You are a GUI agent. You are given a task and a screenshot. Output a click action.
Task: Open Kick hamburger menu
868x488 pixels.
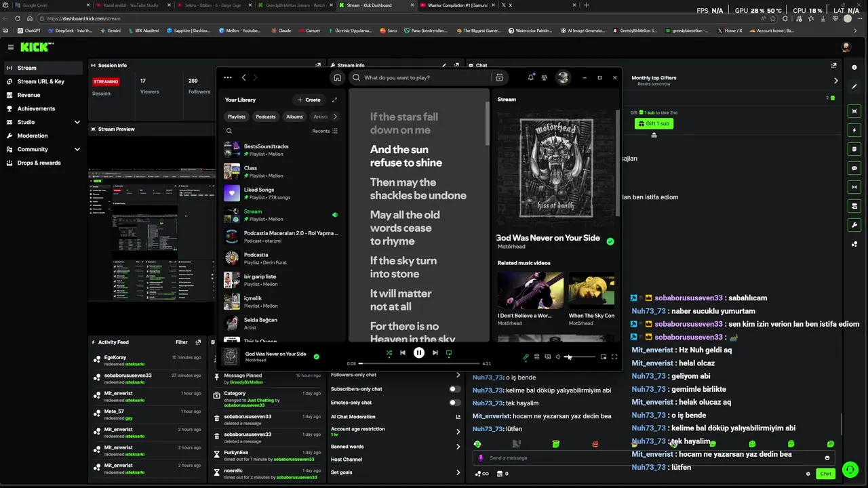[11, 47]
